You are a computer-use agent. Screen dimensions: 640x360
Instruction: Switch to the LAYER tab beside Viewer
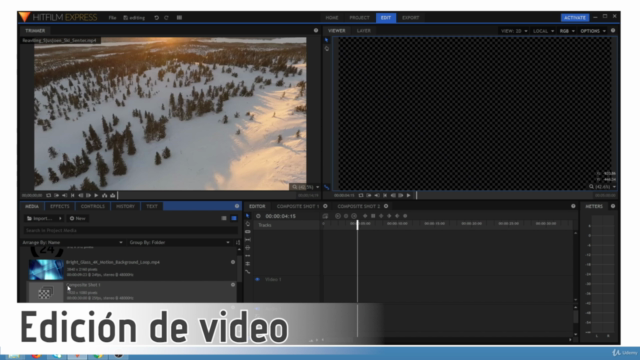click(363, 31)
